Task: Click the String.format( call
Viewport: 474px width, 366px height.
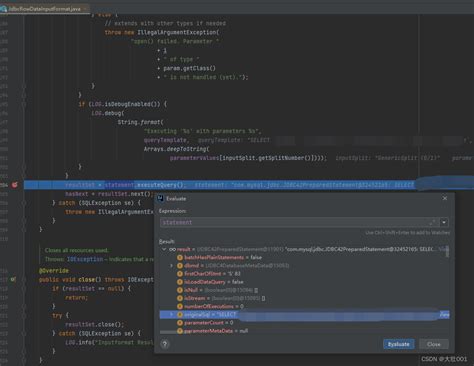Action: tap(140, 122)
